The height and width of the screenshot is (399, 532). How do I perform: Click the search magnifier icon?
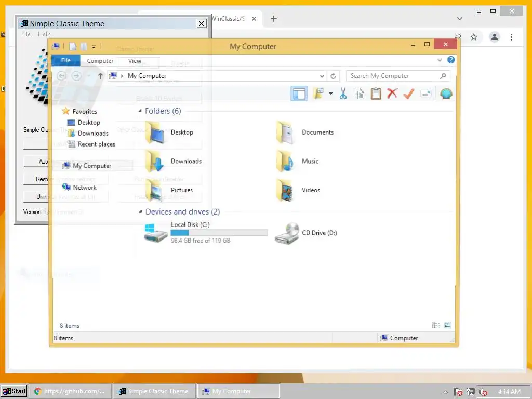443,76
